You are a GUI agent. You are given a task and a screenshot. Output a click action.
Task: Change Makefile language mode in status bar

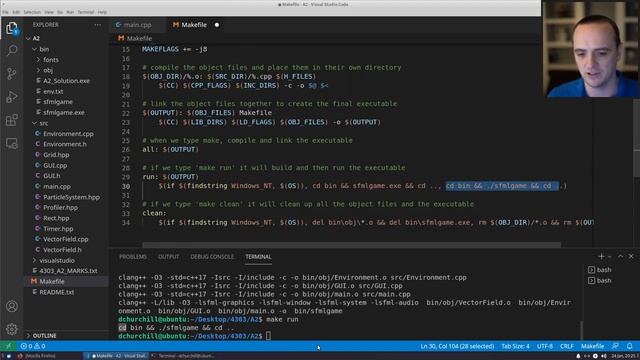[592, 346]
